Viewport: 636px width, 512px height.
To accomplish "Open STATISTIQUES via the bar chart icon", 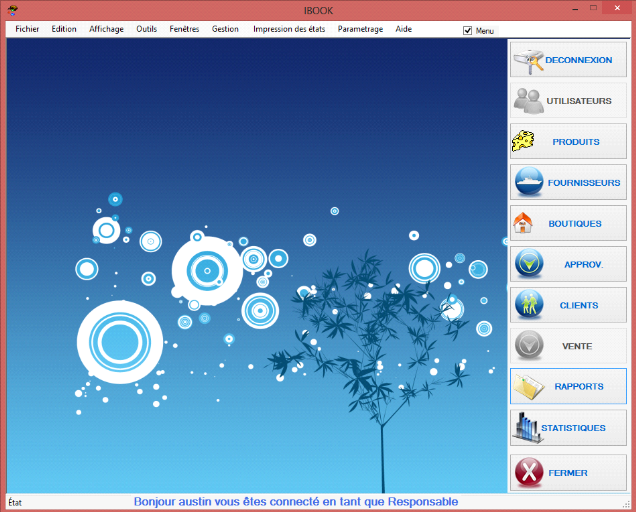I will pyautogui.click(x=525, y=428).
